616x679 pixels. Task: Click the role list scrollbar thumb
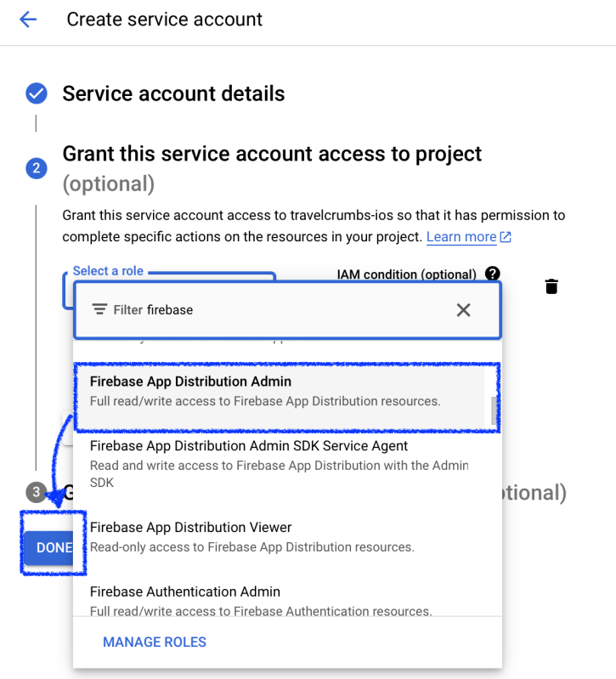[x=494, y=410]
